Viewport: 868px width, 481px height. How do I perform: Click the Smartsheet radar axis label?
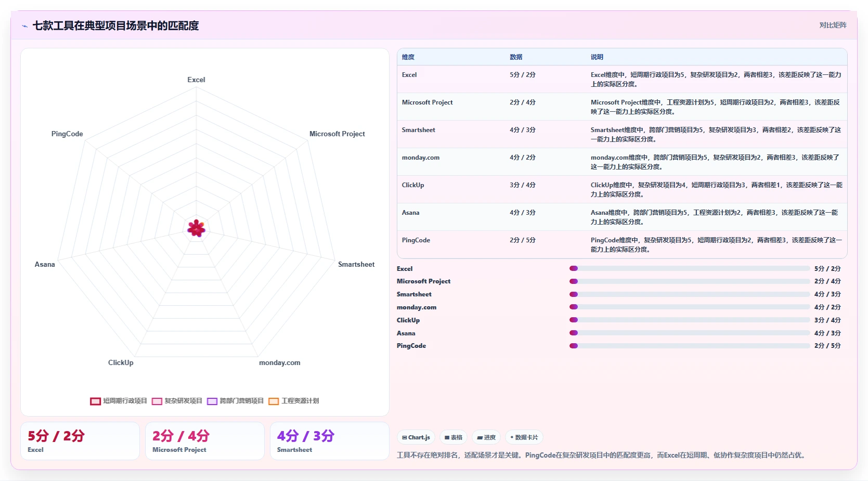coord(356,264)
